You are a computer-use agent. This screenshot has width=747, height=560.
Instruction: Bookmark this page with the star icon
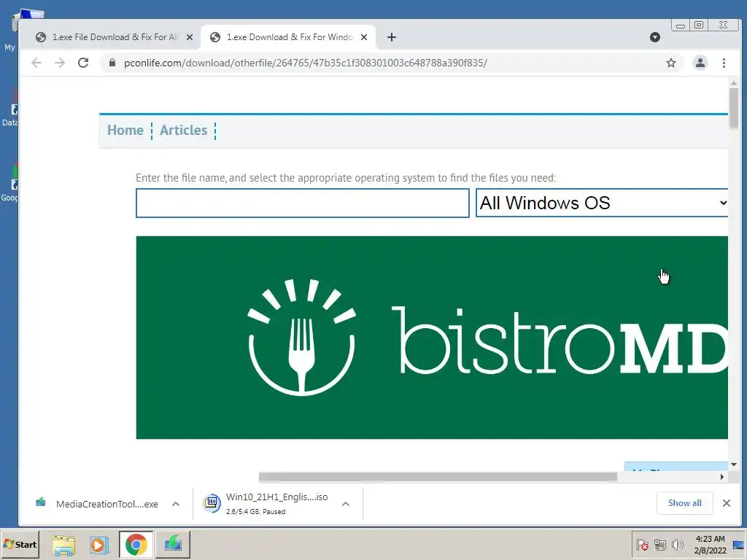tap(671, 63)
